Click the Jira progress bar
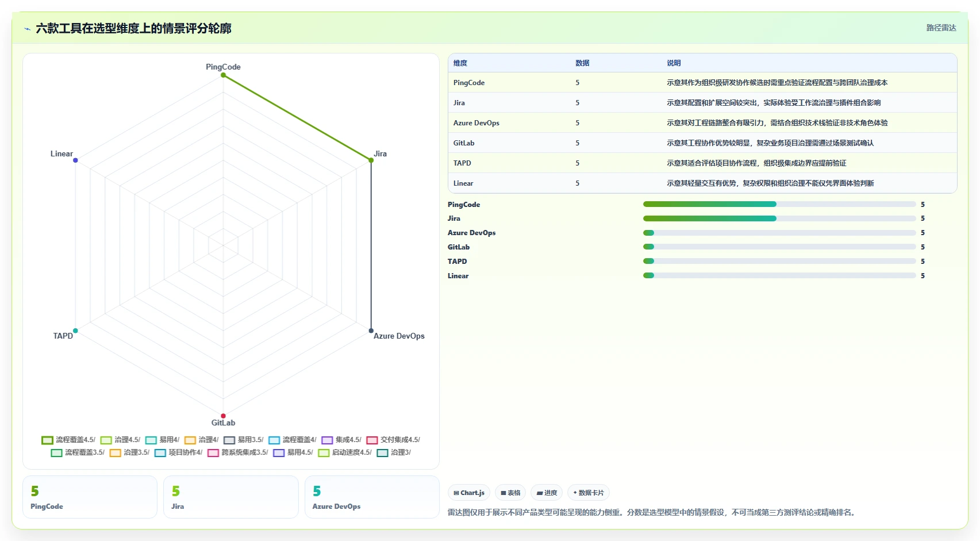Image resolution: width=980 pixels, height=541 pixels. tap(779, 218)
